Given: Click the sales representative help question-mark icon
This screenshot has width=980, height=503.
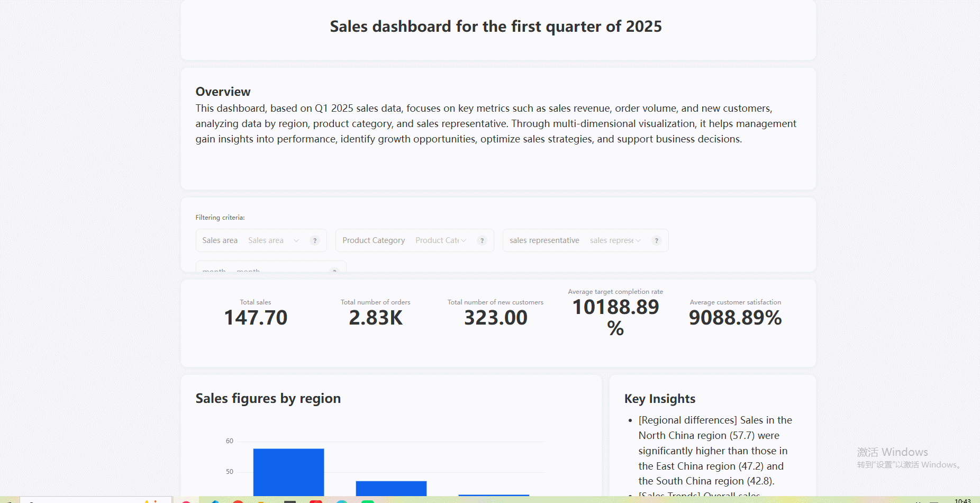Looking at the screenshot, I should pos(656,240).
